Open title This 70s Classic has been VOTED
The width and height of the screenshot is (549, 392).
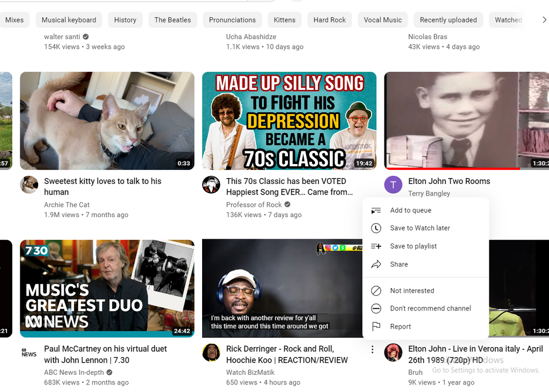pos(289,187)
